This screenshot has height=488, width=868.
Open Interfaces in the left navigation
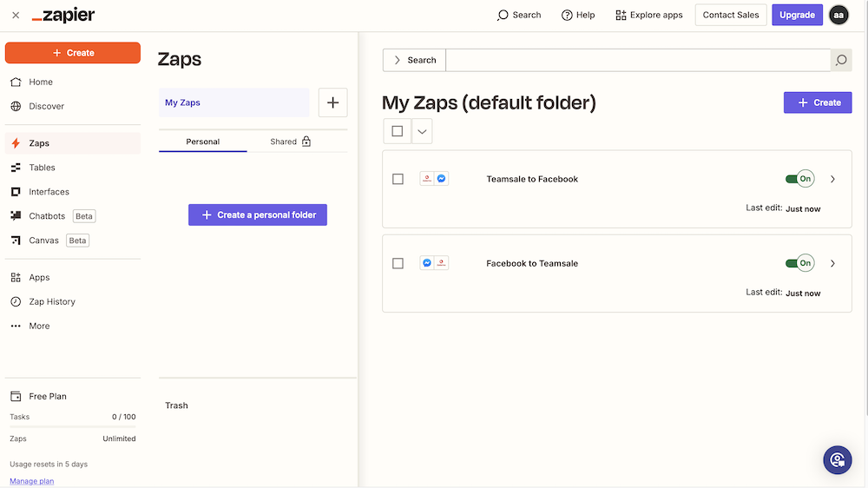pyautogui.click(x=49, y=192)
